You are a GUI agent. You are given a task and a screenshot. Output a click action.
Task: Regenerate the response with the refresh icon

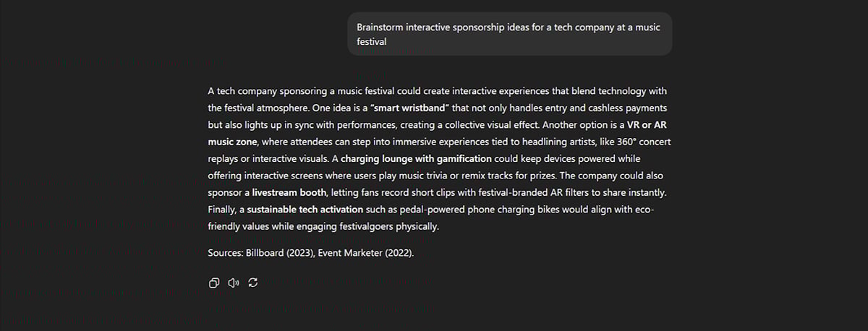click(252, 283)
